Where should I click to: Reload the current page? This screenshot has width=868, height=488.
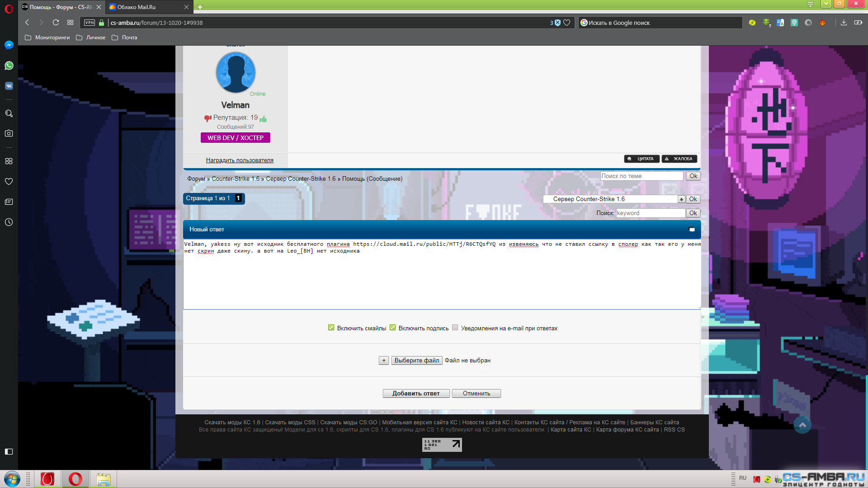(x=56, y=23)
